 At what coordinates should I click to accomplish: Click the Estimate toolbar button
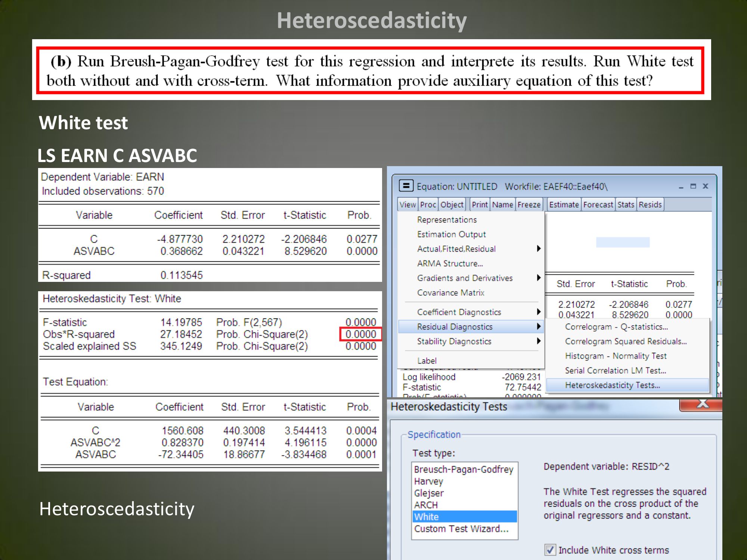click(x=564, y=205)
